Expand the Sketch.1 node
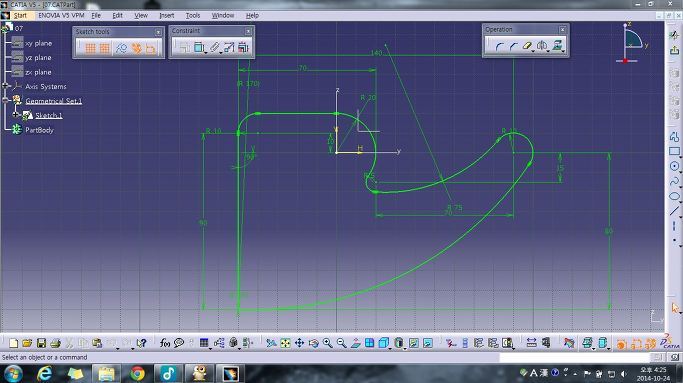 point(16,115)
